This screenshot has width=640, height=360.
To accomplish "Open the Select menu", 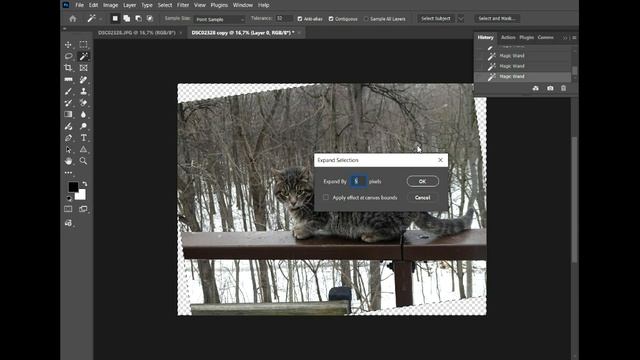I will (x=165, y=5).
